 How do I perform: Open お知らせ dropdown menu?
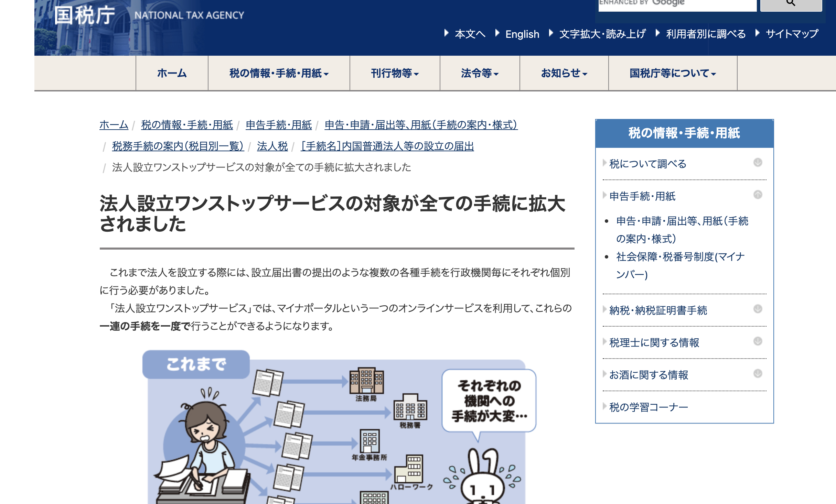tap(564, 73)
